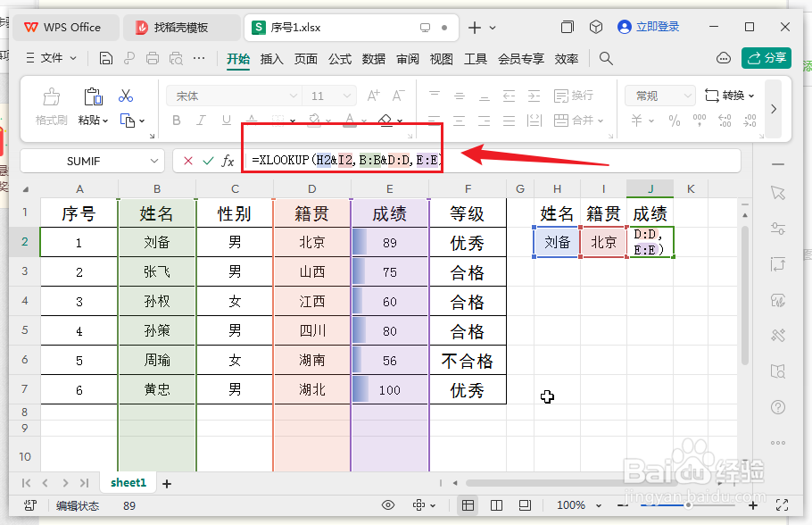Viewport: 812px width, 525px height.
Task: Toggle Bold formatting
Action: point(177,118)
